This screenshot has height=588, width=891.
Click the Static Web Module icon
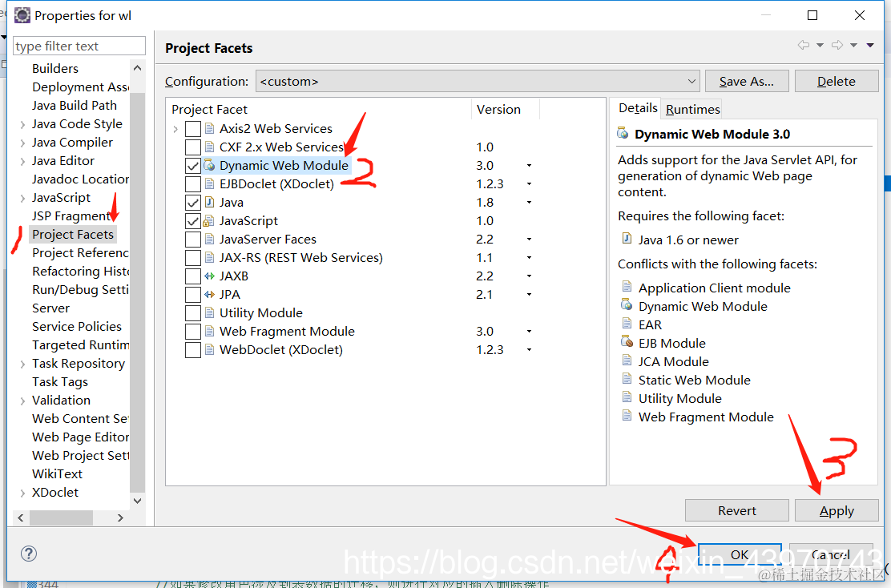tap(627, 378)
